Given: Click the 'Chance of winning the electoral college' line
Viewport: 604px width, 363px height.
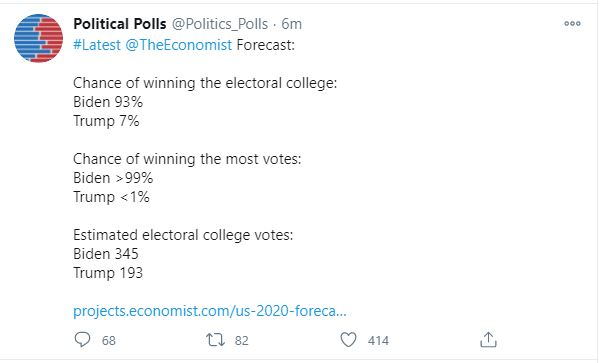Looking at the screenshot, I should [205, 83].
